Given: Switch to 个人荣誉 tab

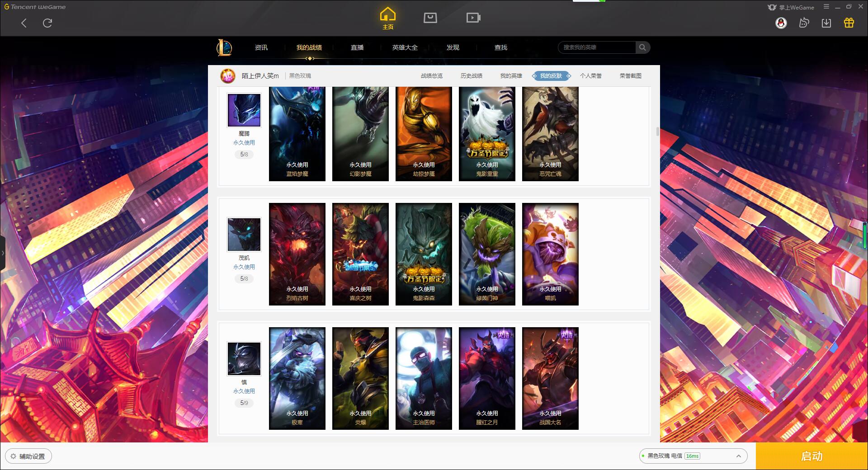Looking at the screenshot, I should [591, 76].
